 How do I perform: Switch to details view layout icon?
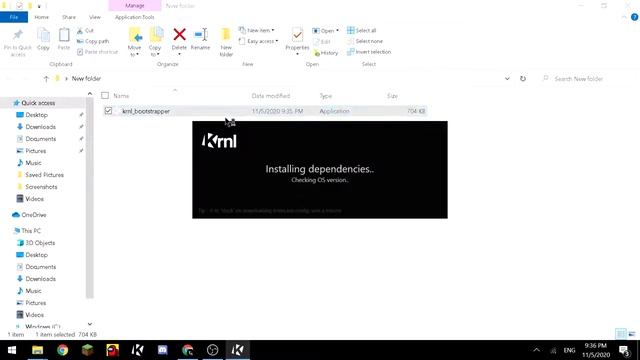620,333
